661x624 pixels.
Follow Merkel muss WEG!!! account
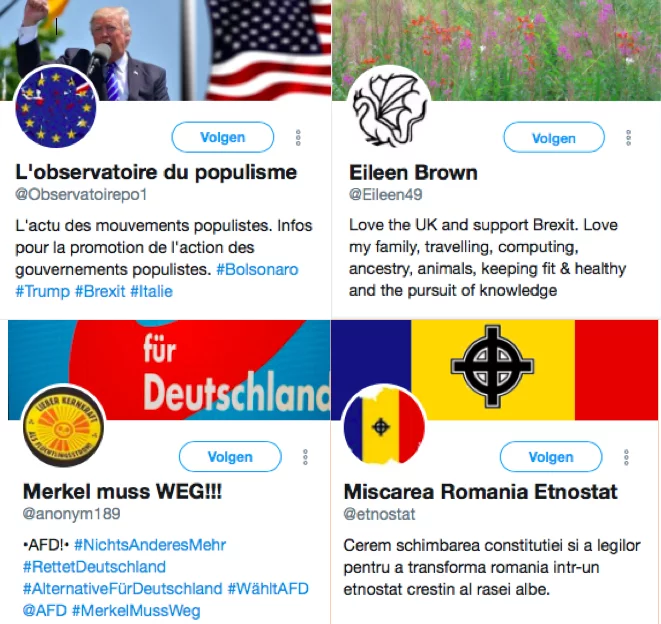coord(230,457)
